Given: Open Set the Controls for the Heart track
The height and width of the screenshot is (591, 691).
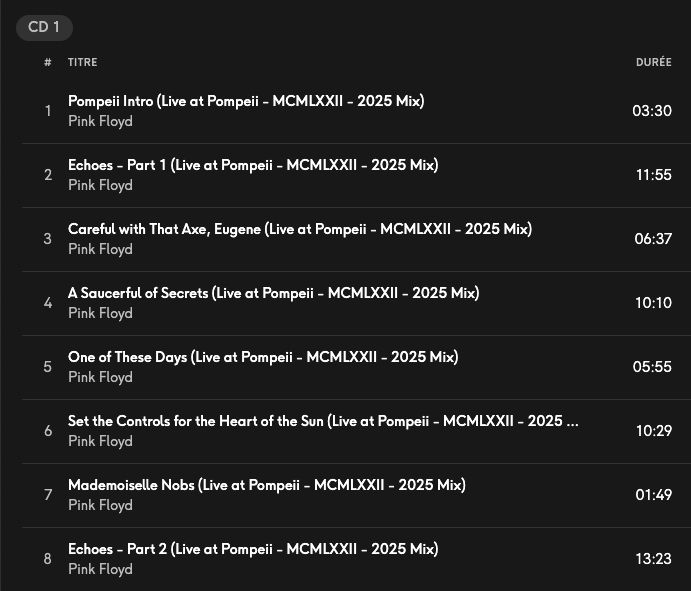Looking at the screenshot, I should [x=322, y=421].
